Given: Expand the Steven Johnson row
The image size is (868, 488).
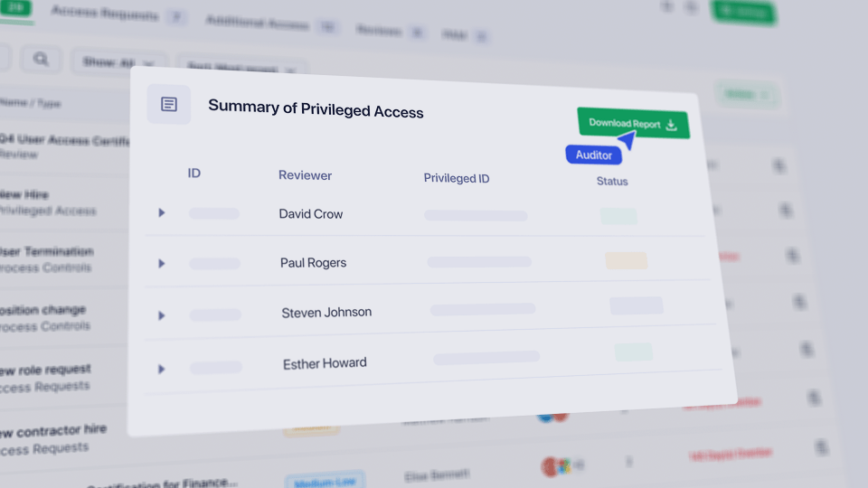Looking at the screenshot, I should tap(162, 315).
